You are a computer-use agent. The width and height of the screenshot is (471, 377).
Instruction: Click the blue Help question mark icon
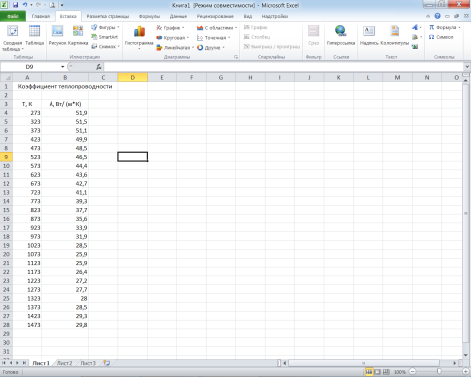[437, 16]
